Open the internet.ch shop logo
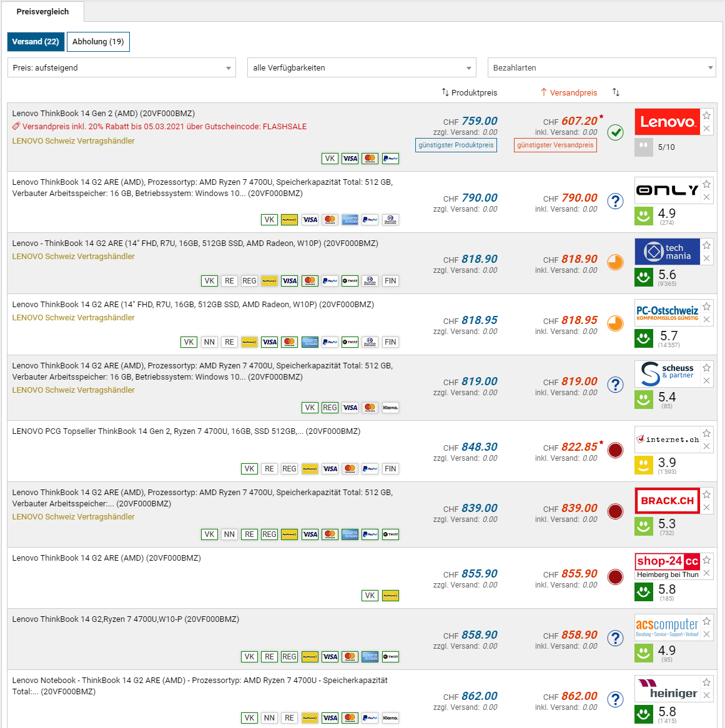This screenshot has height=728, width=725. tap(667, 440)
